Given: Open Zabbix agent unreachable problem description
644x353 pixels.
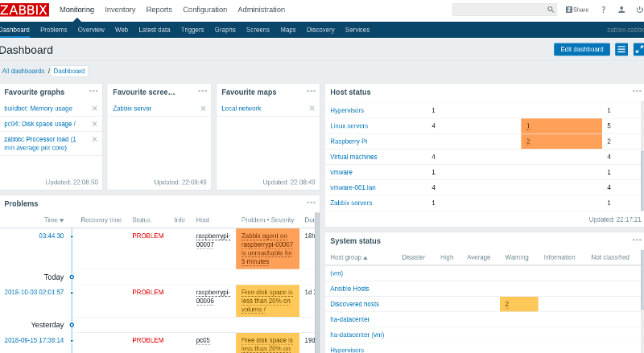Looking at the screenshot, I should coord(267,248).
